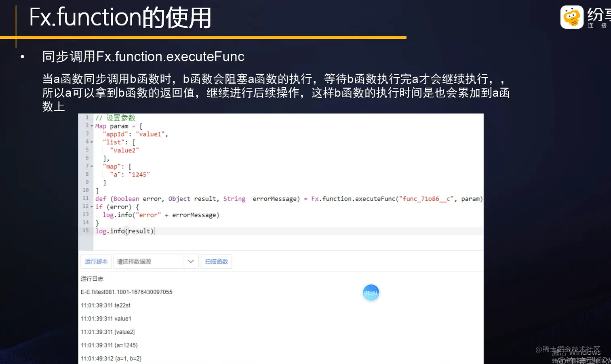The width and height of the screenshot is (611, 364).
Task: Click line number 11 in gutter
Action: tap(85, 198)
